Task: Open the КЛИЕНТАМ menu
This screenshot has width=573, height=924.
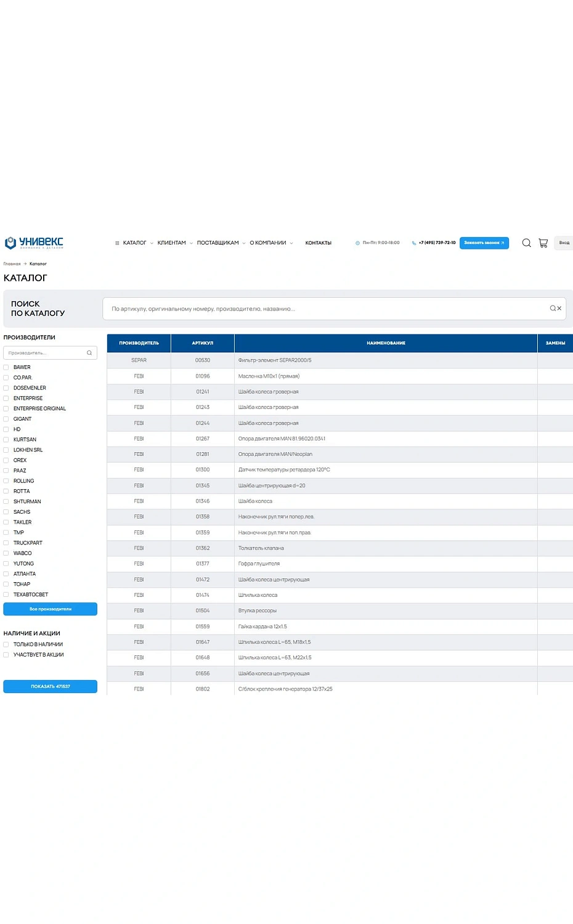Action: pos(171,243)
